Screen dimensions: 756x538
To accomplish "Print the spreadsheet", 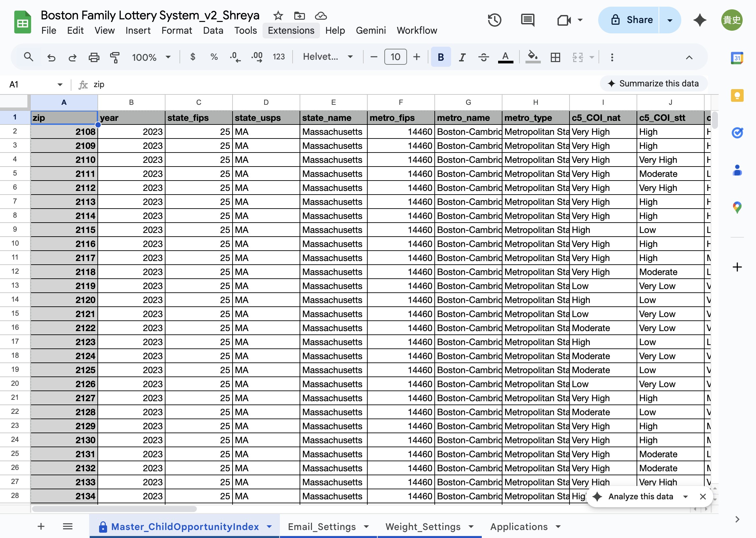I will [94, 57].
